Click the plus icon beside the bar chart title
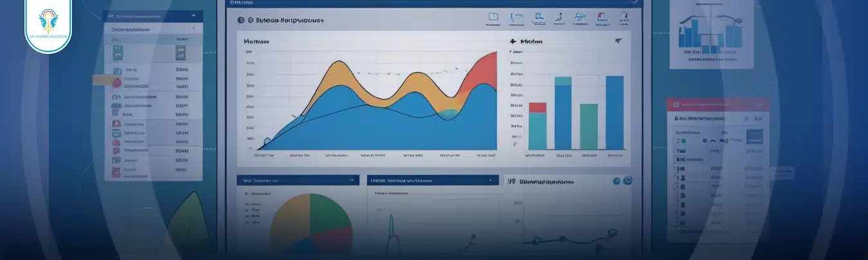Viewport: 868px width, 260px height. click(x=513, y=41)
